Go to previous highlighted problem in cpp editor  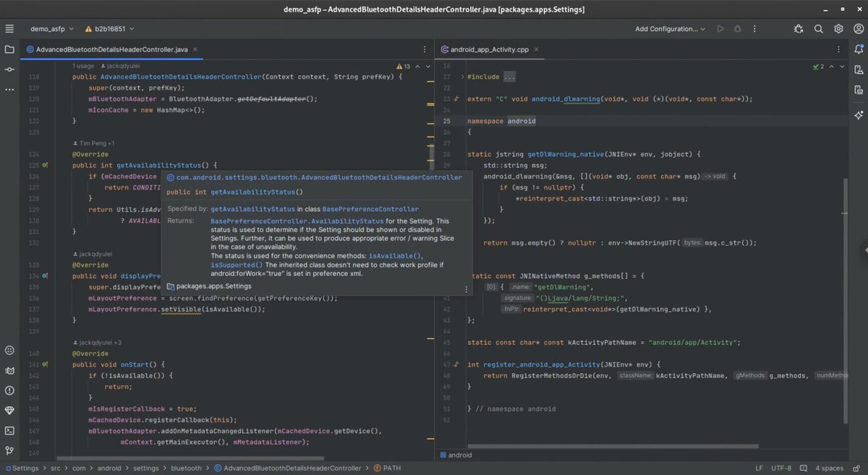coord(830,66)
